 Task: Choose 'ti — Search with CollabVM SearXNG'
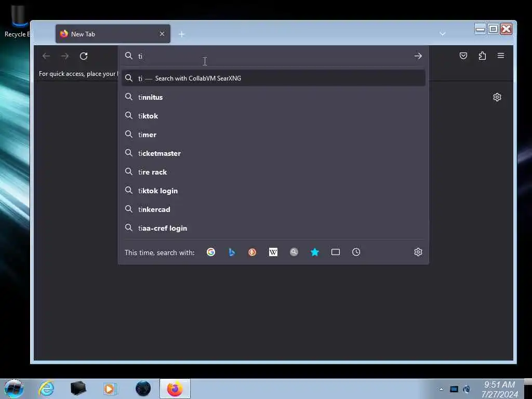[x=273, y=78]
